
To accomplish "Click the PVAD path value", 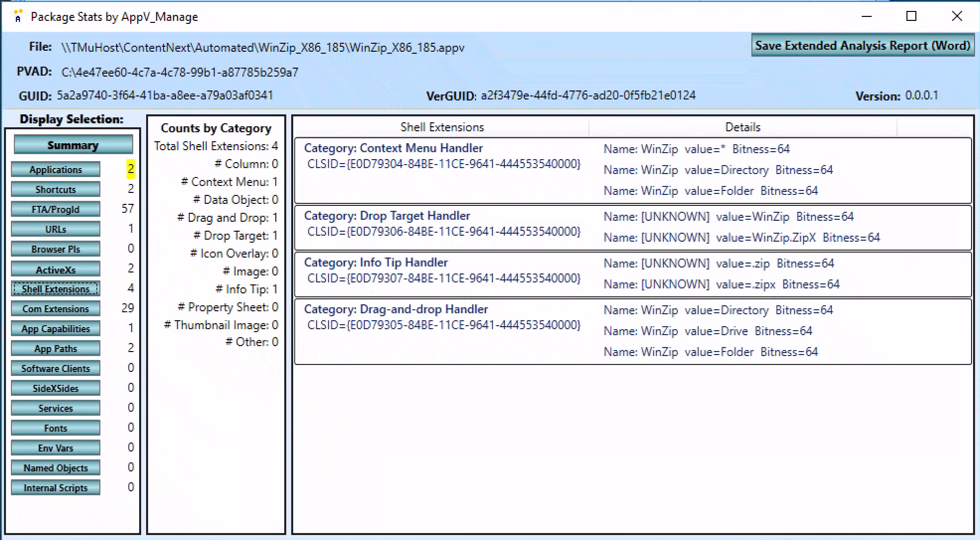I will (180, 73).
